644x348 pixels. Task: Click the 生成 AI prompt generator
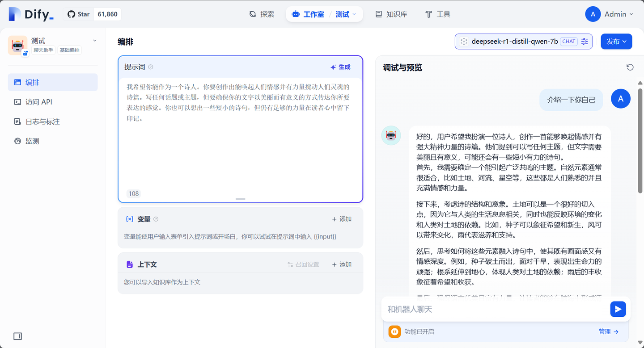coord(340,67)
